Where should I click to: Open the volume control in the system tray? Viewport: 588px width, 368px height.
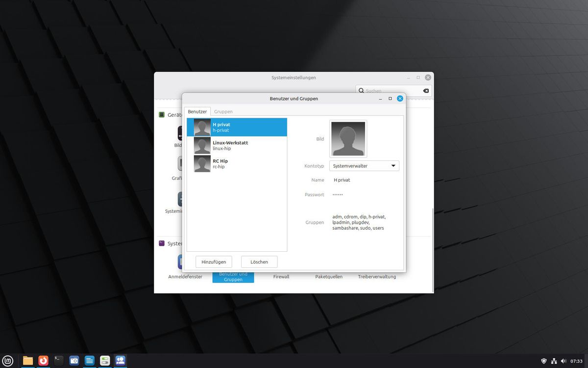tap(563, 361)
